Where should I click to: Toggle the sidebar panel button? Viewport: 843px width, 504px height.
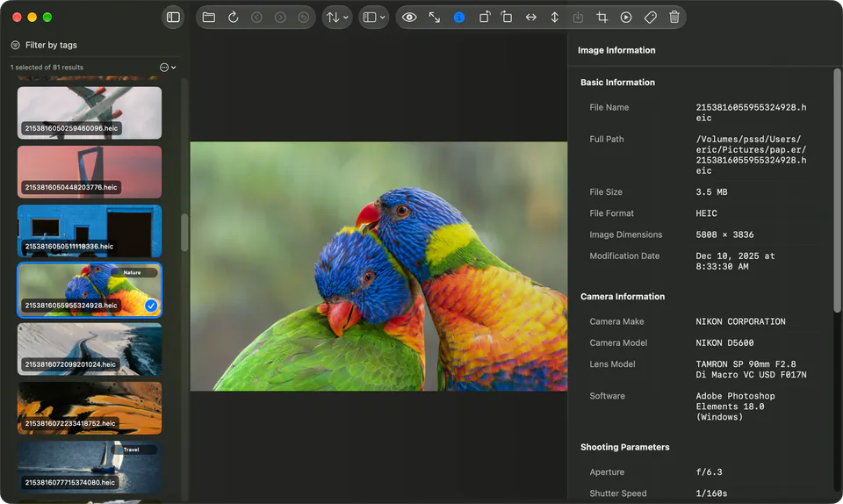[x=173, y=18]
